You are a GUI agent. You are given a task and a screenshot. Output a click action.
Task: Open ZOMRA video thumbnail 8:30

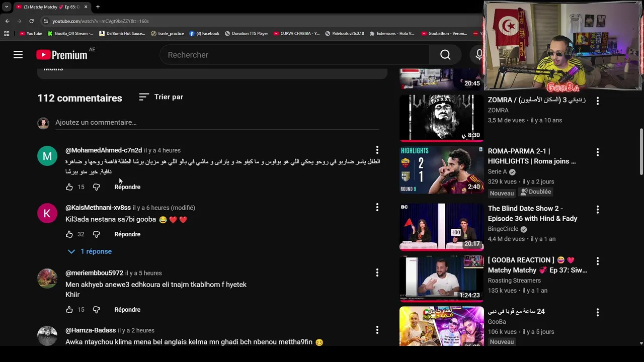coord(441,118)
